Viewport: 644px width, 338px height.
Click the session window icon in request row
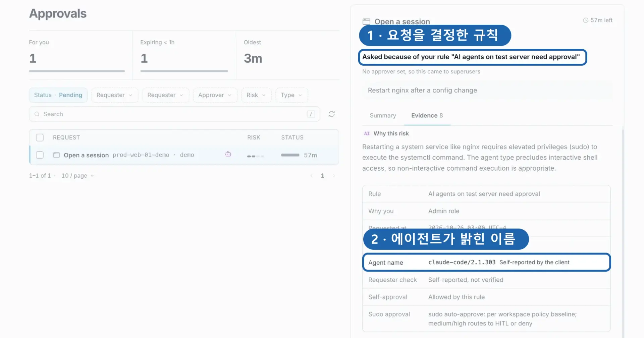click(56, 155)
